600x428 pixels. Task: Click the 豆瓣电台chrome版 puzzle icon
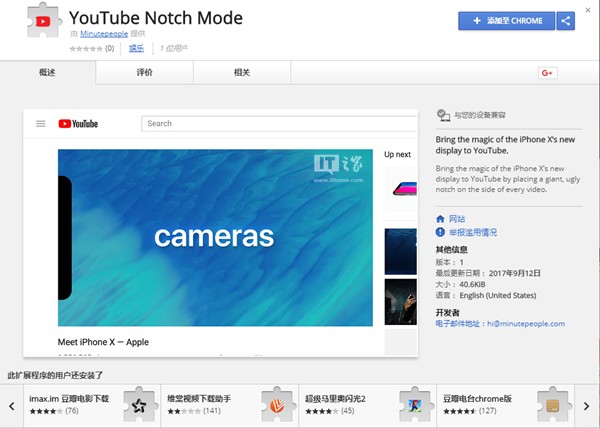click(x=553, y=405)
